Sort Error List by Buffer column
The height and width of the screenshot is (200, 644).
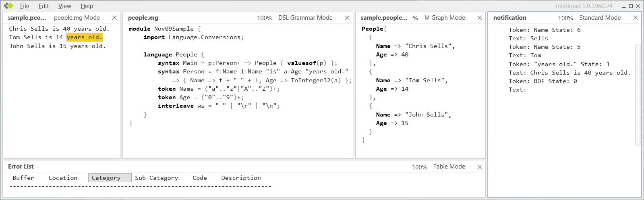click(23, 178)
